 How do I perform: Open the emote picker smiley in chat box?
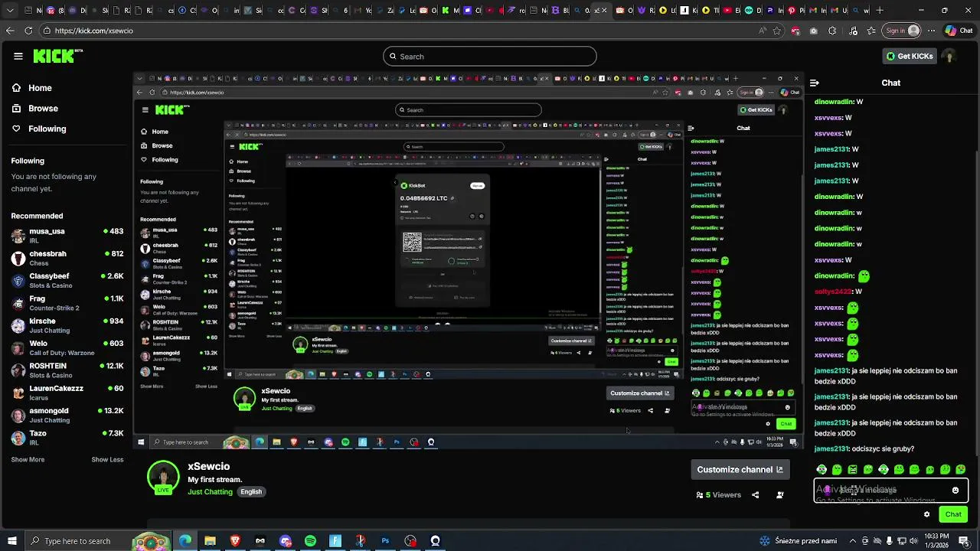[x=955, y=490]
